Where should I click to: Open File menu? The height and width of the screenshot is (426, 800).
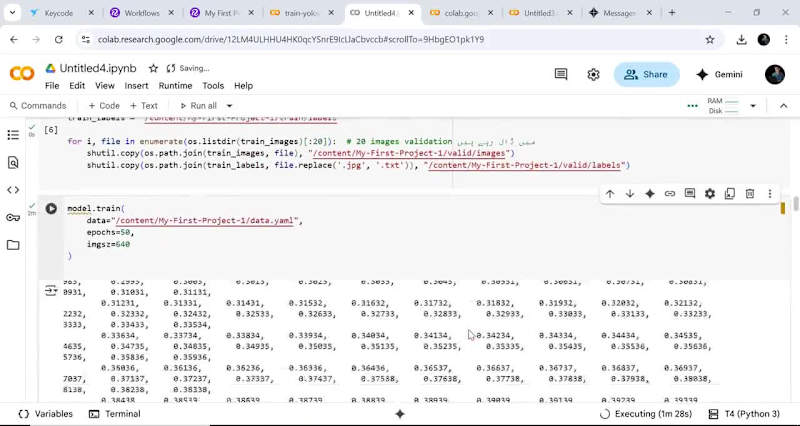(x=52, y=86)
